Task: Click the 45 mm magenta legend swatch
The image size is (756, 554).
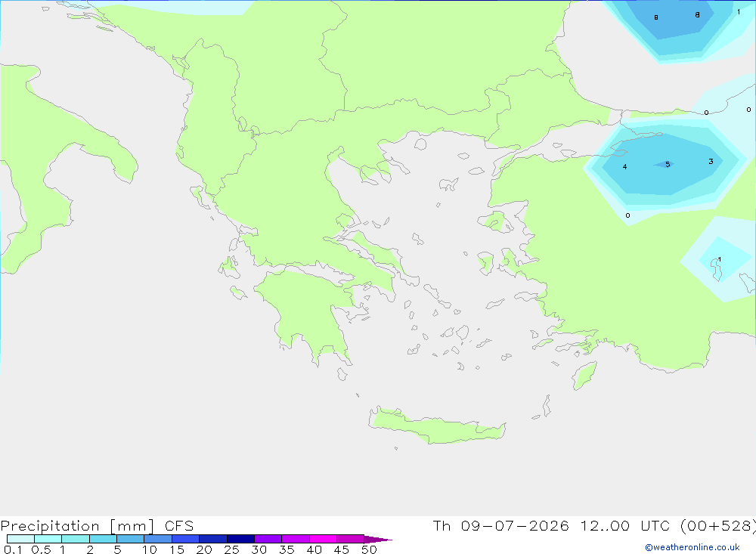Action: tap(350, 539)
